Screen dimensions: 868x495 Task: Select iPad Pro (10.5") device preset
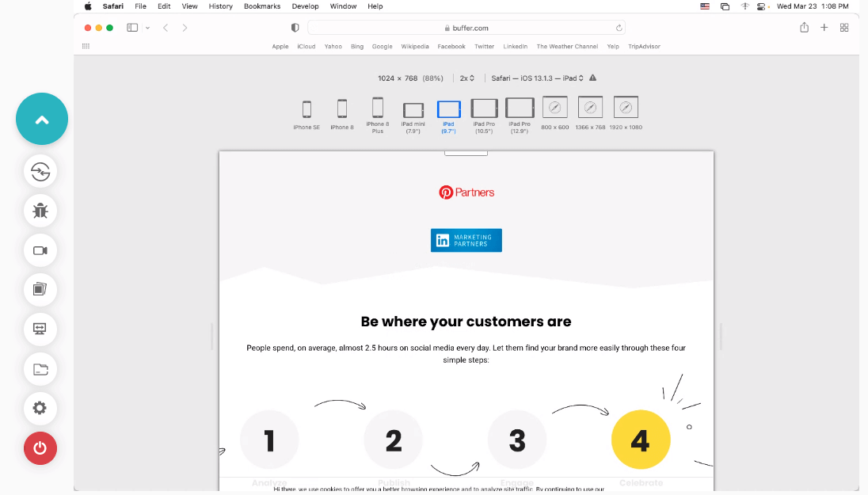(x=484, y=116)
